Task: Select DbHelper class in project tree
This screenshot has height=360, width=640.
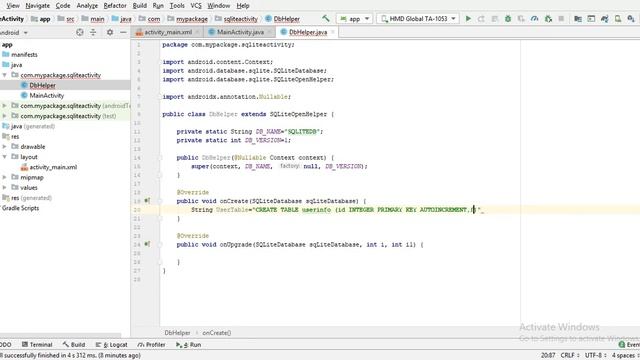Action: click(42, 85)
